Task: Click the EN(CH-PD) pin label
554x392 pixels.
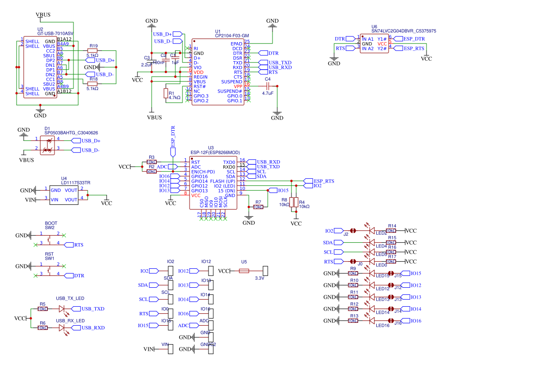Action: (x=203, y=172)
